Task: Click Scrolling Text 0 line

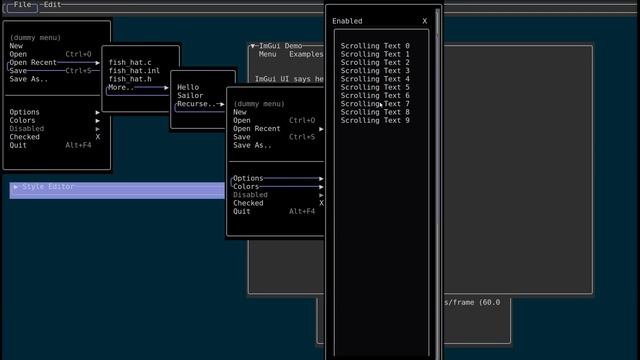Action: coord(375,46)
